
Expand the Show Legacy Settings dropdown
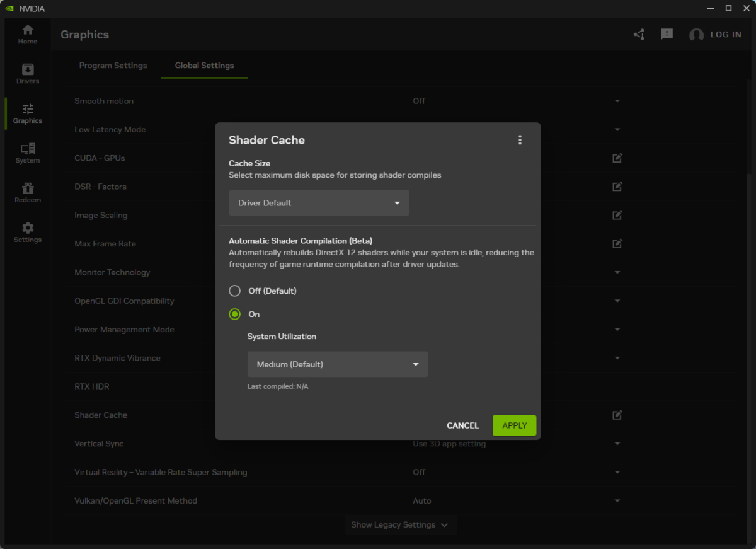click(x=401, y=524)
